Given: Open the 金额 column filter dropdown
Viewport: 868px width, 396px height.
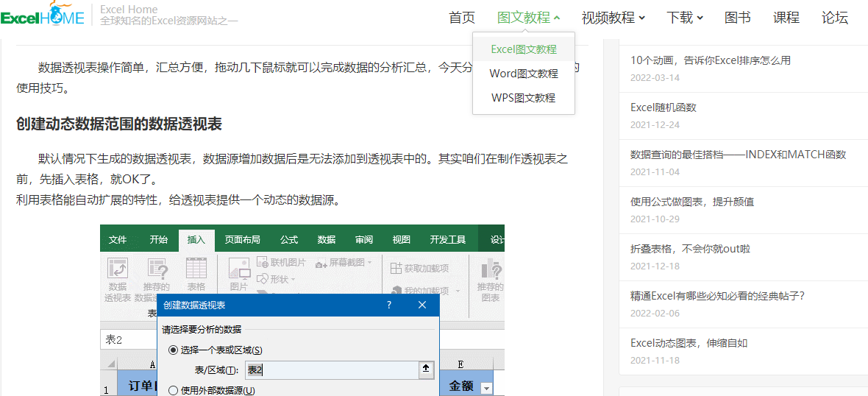Looking at the screenshot, I should [x=486, y=389].
